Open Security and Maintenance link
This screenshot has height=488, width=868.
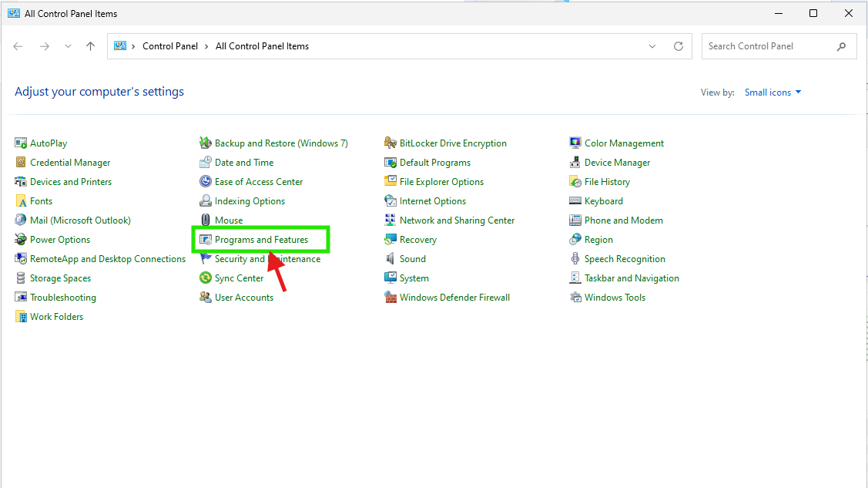point(267,259)
